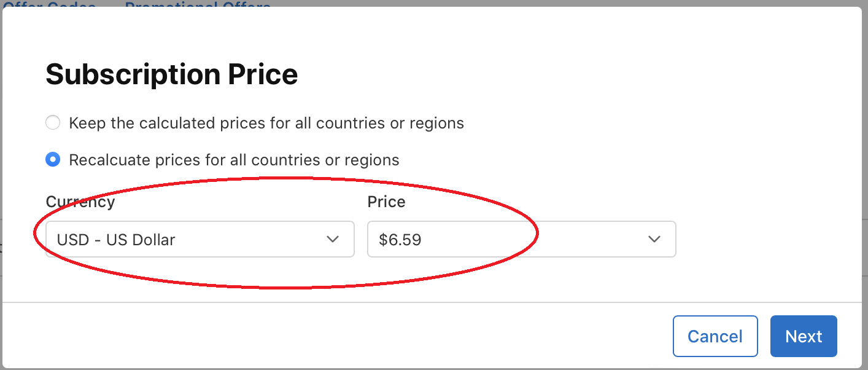Click the '$6.59' price value text
The height and width of the screenshot is (370, 868).
[x=400, y=240]
